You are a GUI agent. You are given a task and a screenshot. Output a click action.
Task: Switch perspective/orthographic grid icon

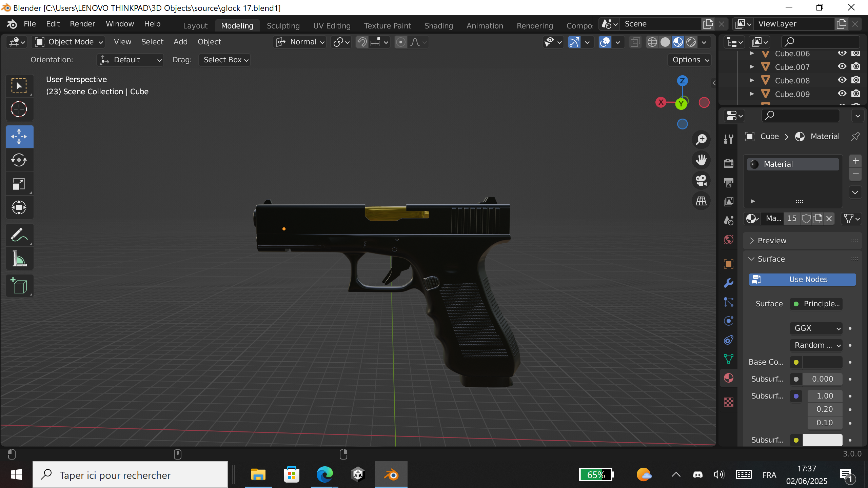[701, 201]
